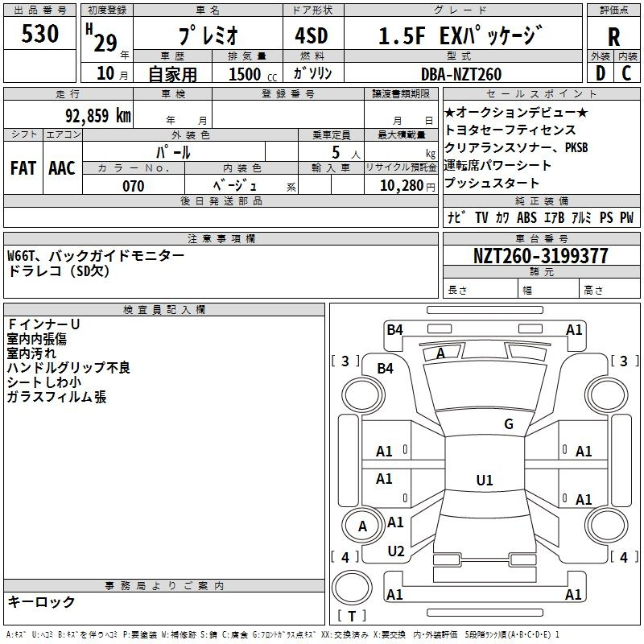This screenshot has width=644, height=644.
Task: Click the color number 070
Action: point(134,186)
